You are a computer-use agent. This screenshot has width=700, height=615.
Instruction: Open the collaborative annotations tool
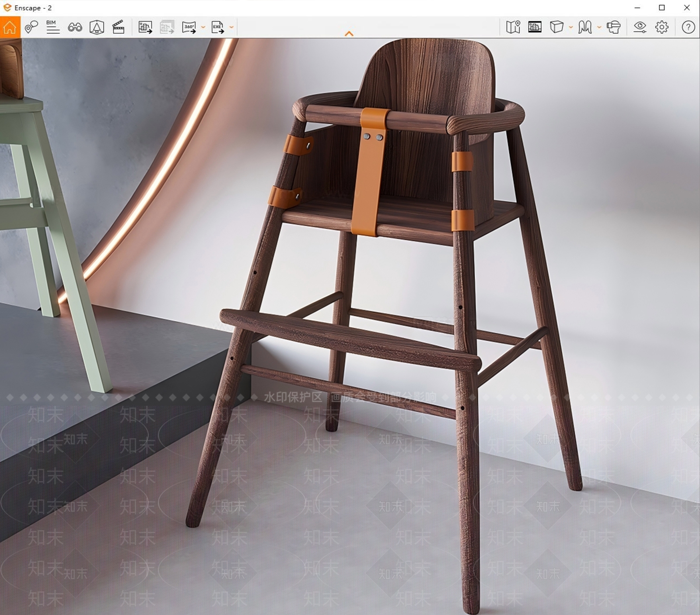[31, 27]
